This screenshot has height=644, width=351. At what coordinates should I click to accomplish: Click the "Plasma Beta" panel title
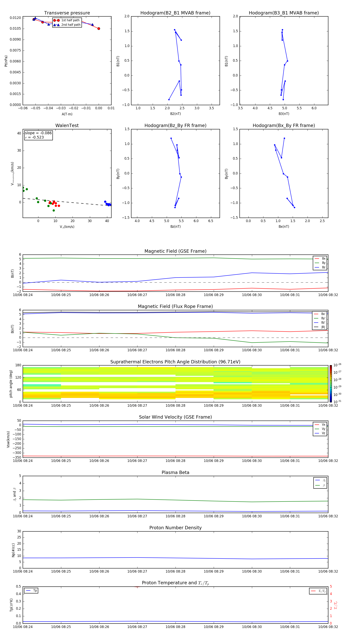tap(175, 472)
